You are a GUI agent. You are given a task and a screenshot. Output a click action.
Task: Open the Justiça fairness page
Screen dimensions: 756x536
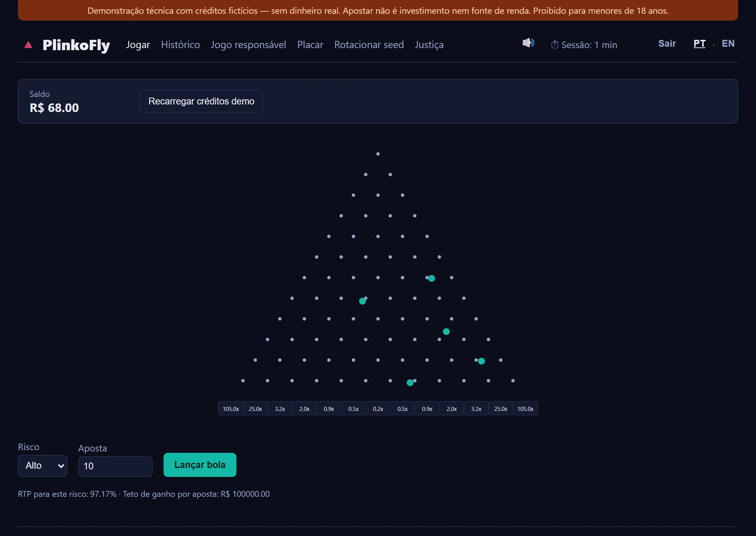click(429, 45)
